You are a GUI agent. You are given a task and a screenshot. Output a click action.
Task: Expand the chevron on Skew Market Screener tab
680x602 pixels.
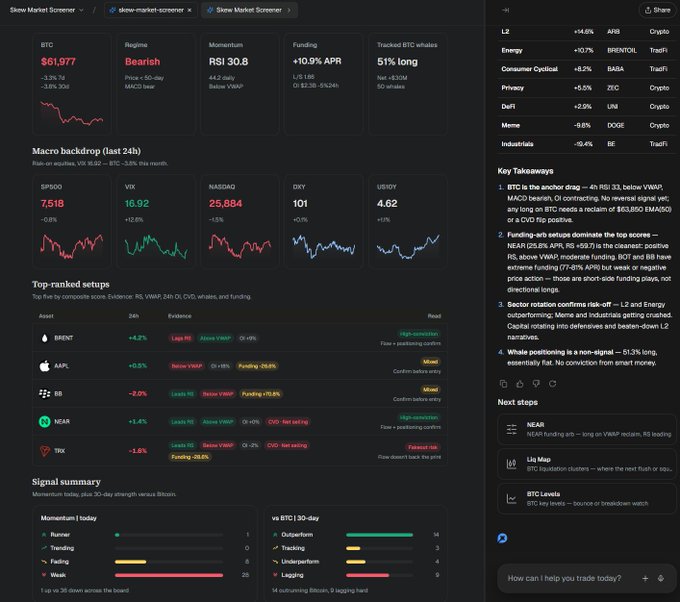click(289, 10)
